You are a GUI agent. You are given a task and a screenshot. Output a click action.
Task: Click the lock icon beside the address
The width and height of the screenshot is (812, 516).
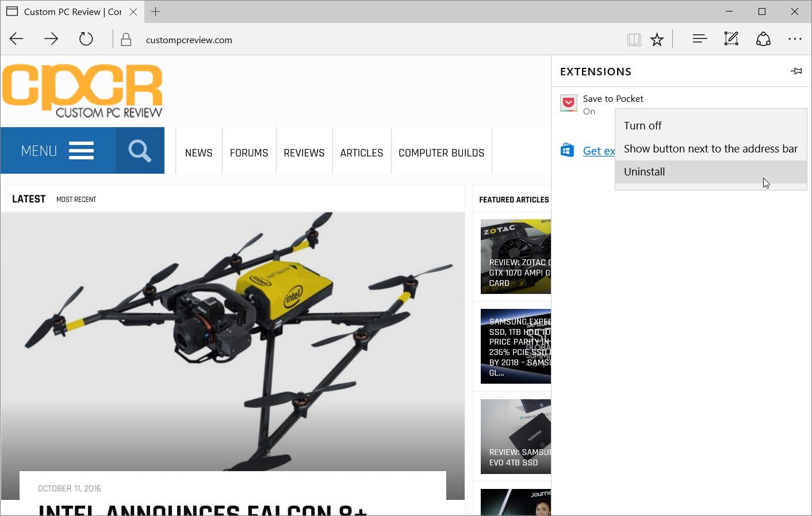(x=126, y=39)
